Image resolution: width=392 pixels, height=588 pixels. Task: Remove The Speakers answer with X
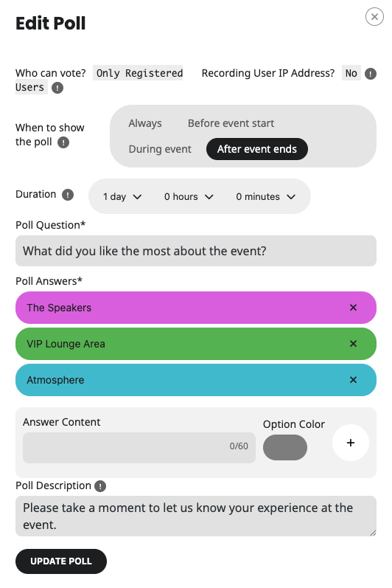353,308
